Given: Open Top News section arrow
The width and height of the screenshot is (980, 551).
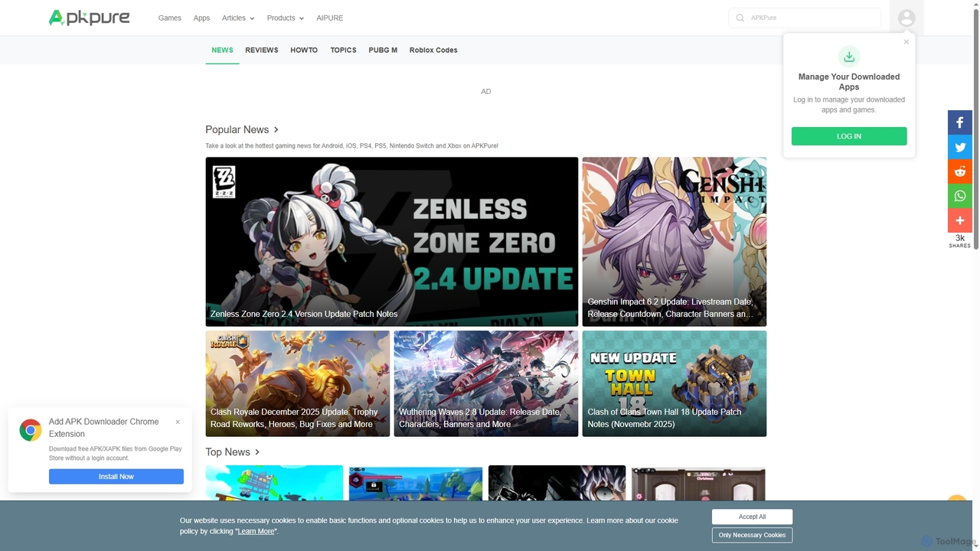Looking at the screenshot, I should click(x=257, y=452).
